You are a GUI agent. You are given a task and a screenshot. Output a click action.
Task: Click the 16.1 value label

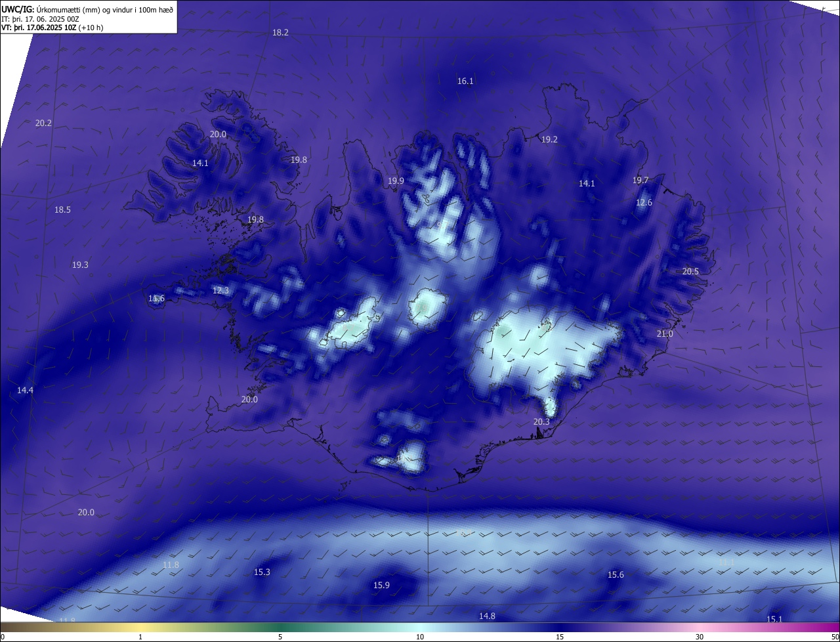465,81
